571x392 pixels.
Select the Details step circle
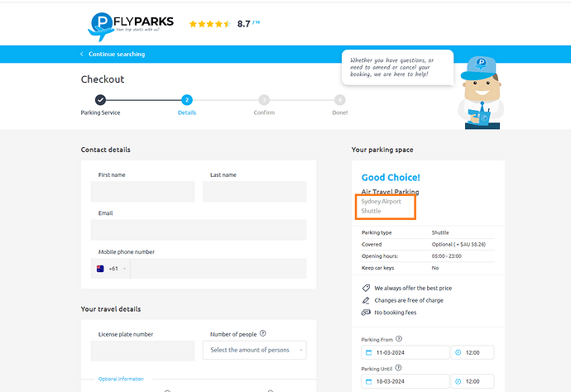(x=187, y=100)
